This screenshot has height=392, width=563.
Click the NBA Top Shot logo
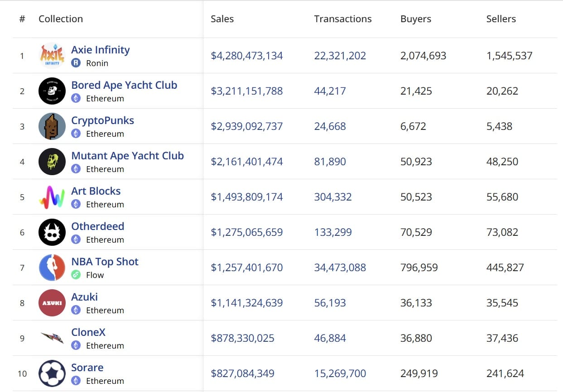pos(52,268)
